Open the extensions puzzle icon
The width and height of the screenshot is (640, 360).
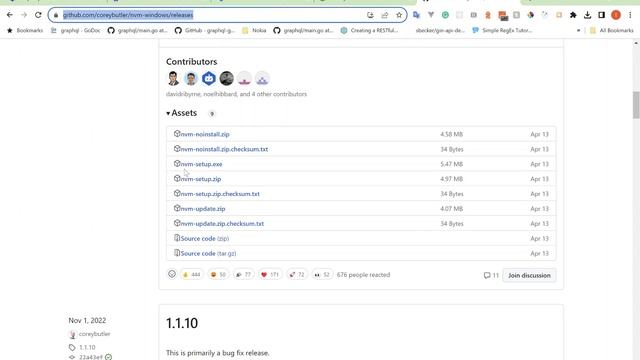coord(573,15)
